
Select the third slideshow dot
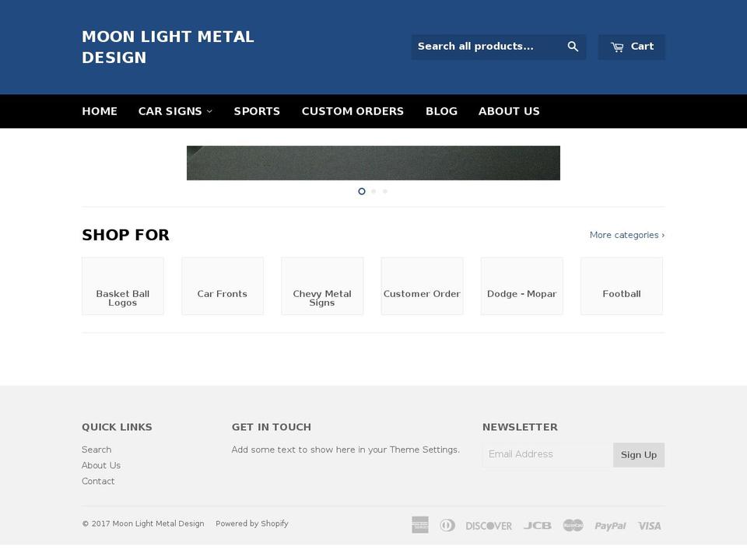click(x=385, y=191)
